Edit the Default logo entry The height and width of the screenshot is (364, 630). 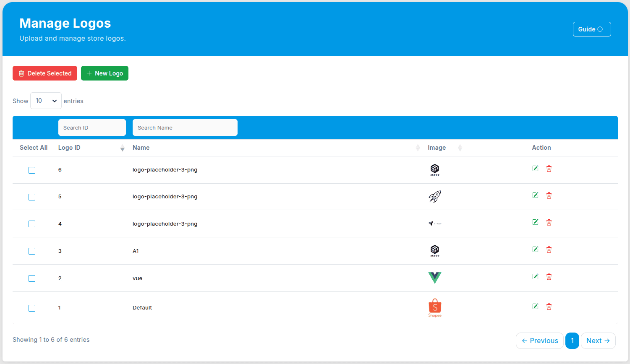[x=535, y=307]
